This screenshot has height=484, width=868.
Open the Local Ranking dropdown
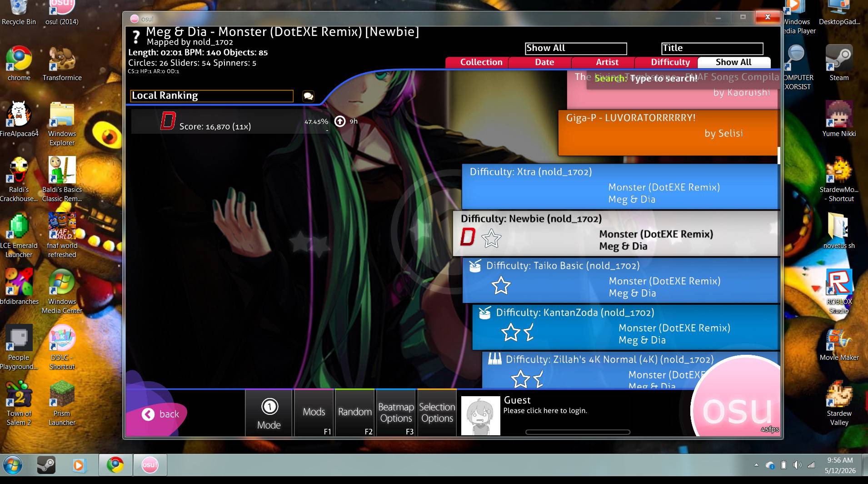212,96
